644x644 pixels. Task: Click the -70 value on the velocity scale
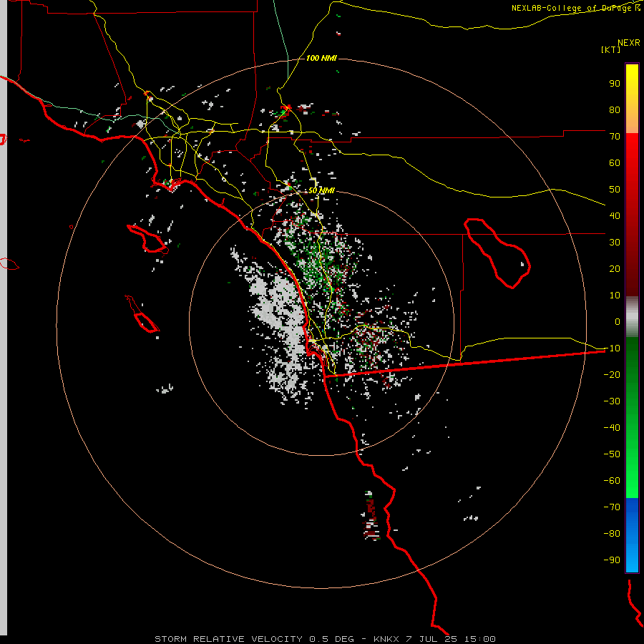(612, 507)
